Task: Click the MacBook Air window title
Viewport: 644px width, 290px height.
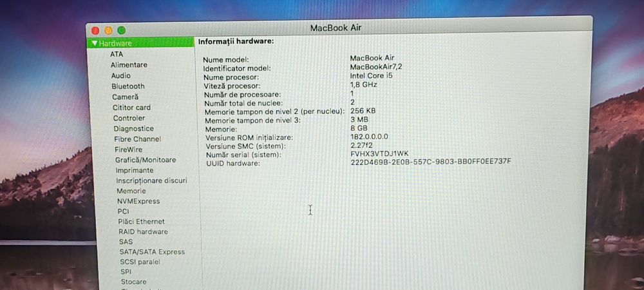Action: (336, 28)
